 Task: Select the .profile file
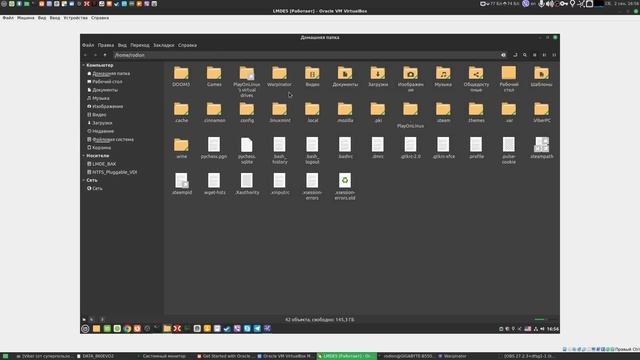476,148
